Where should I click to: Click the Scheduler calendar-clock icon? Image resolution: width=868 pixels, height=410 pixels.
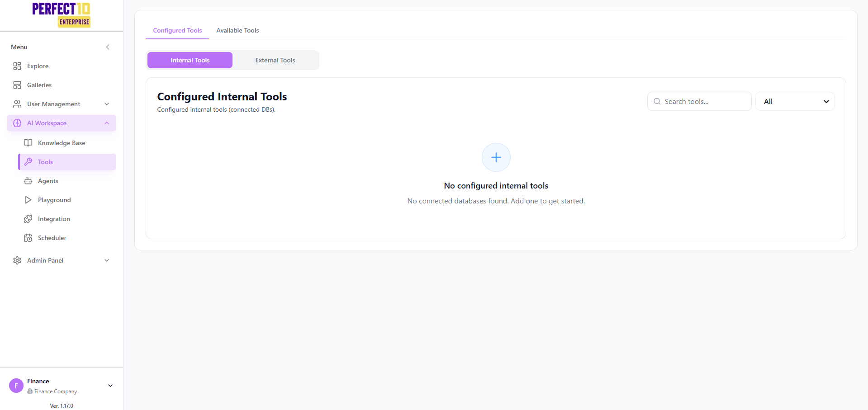[x=28, y=238]
